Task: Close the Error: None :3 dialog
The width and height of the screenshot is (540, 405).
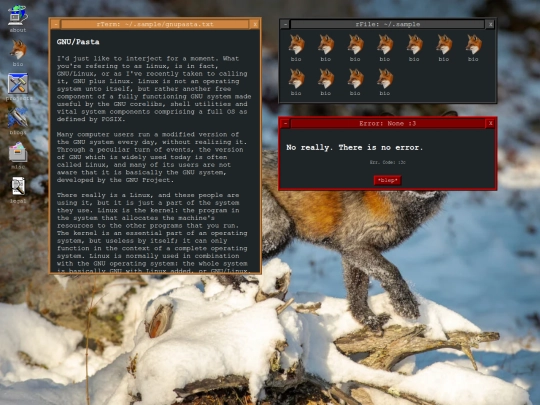Action: click(491, 123)
